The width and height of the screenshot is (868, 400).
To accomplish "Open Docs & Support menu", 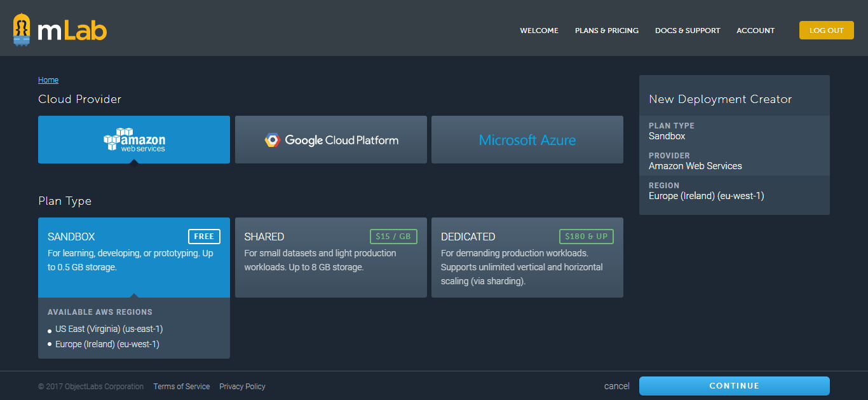I will [688, 31].
